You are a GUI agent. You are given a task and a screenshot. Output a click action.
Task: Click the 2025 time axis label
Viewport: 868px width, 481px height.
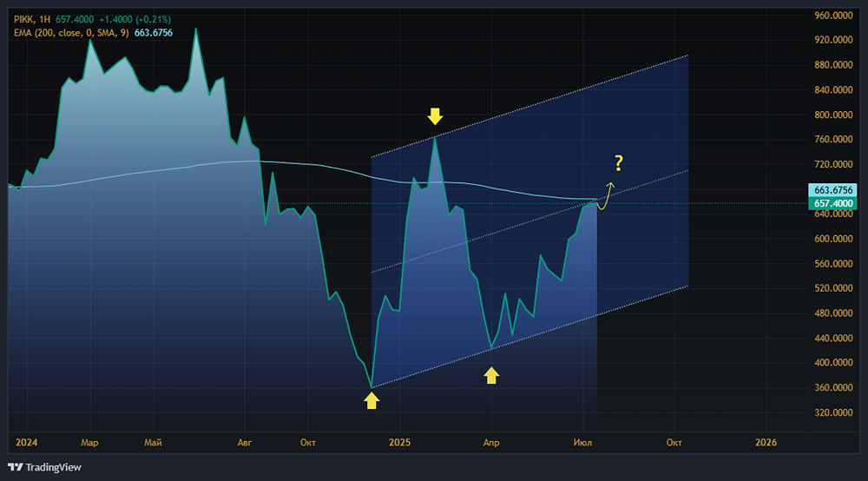tap(399, 442)
